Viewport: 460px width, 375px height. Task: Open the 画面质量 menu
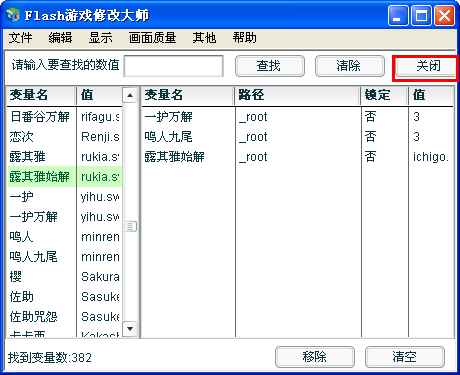(x=152, y=38)
